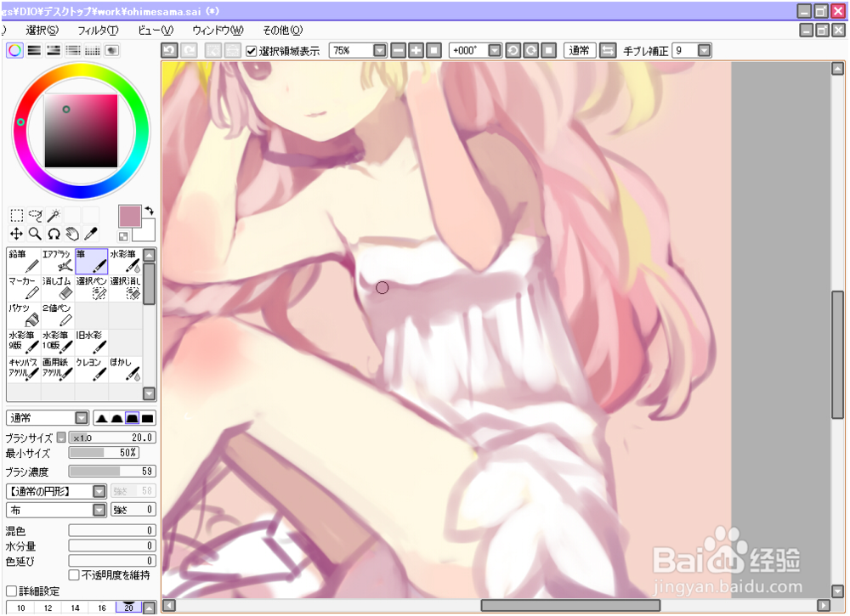The height and width of the screenshot is (616, 850).
Task: Enable the 詳細設定 checkbox
Action: pyautogui.click(x=11, y=591)
